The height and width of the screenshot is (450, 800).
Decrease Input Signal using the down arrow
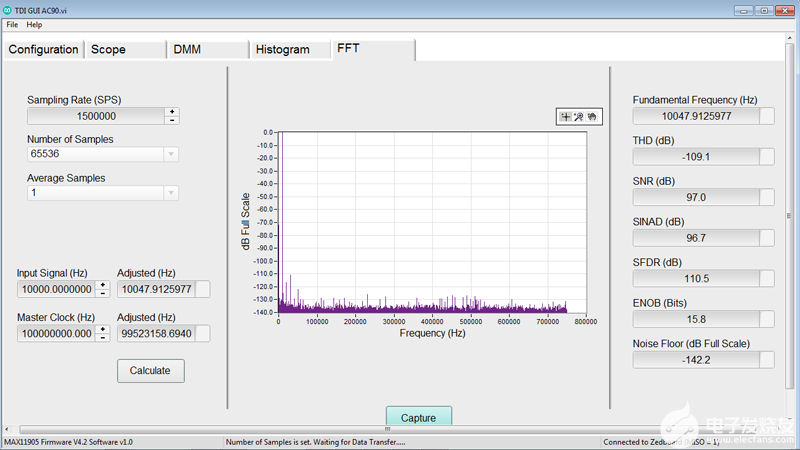click(103, 293)
